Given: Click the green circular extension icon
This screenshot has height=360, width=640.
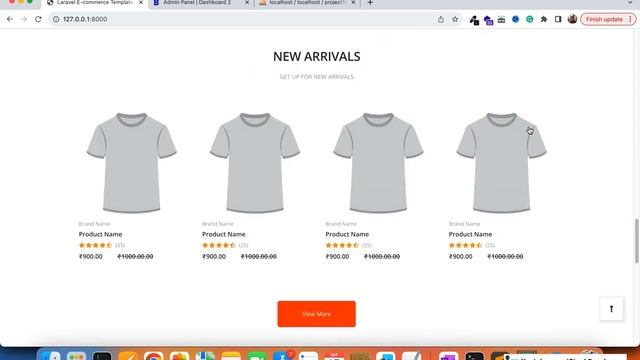Looking at the screenshot, I should pos(529,19).
